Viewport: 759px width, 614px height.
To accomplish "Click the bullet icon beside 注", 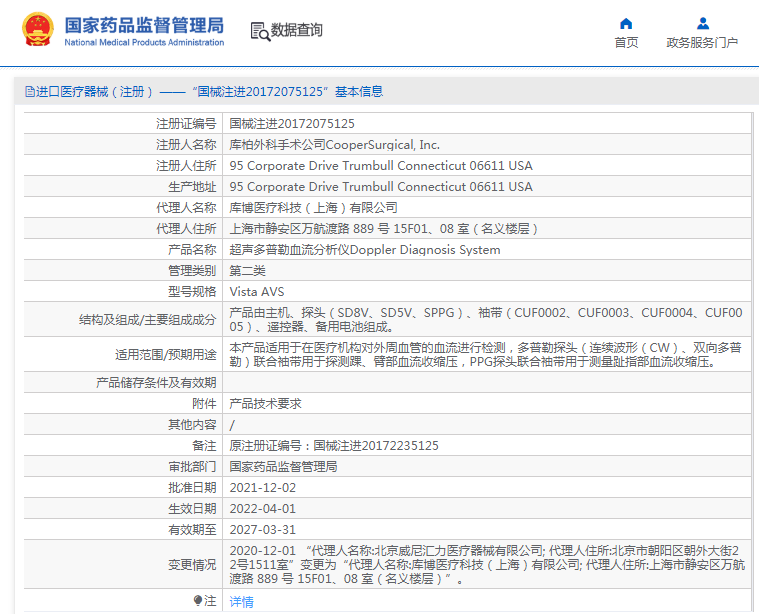I will (197, 600).
